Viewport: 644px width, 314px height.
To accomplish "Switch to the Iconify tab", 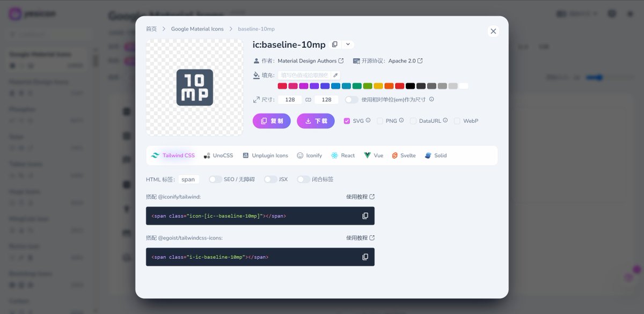I will coord(310,155).
